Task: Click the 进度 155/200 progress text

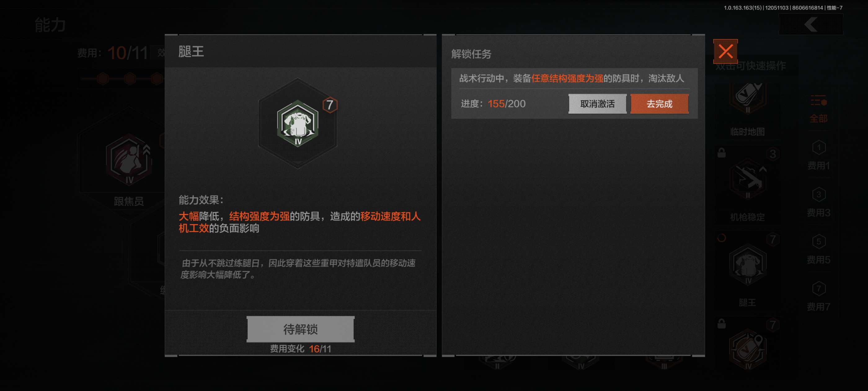Action: (x=493, y=104)
